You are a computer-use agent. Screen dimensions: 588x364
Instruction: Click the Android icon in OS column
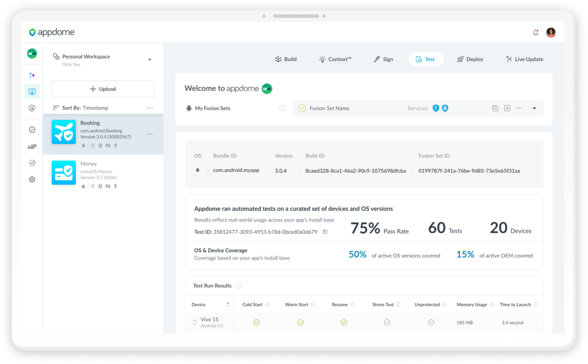(x=198, y=170)
